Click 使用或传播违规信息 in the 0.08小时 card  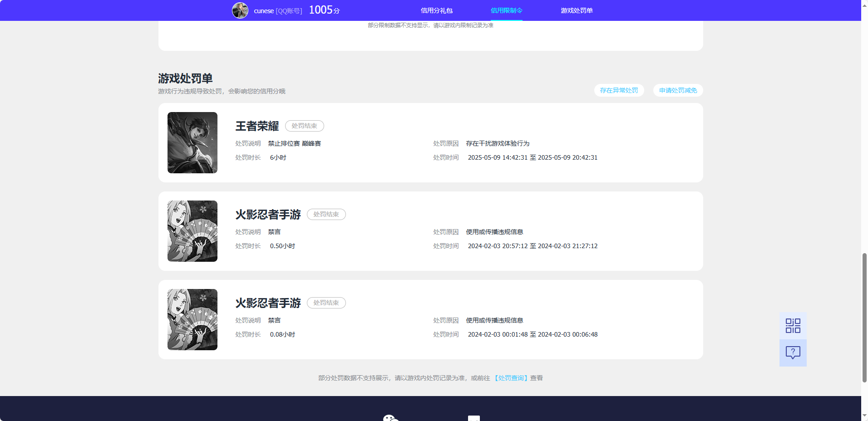point(494,320)
